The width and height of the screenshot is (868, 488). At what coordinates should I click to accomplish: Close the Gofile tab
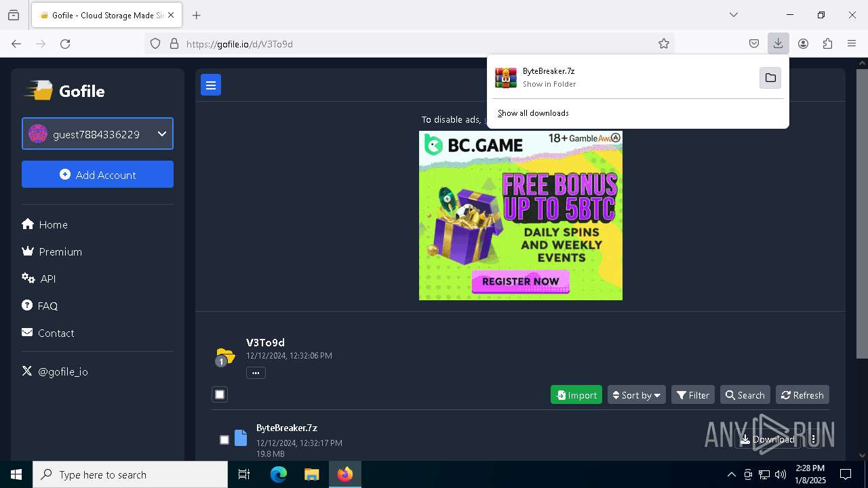click(171, 15)
